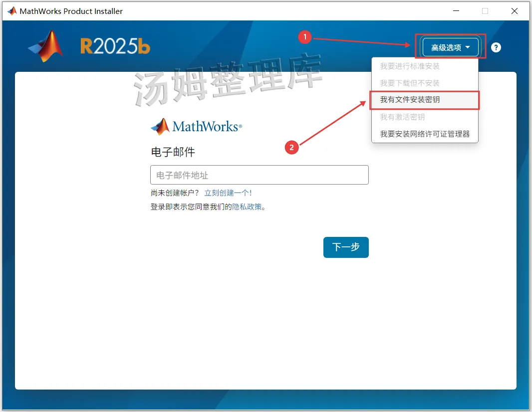532x412 pixels.
Task: Minimize the Product Installer window
Action: [x=456, y=11]
